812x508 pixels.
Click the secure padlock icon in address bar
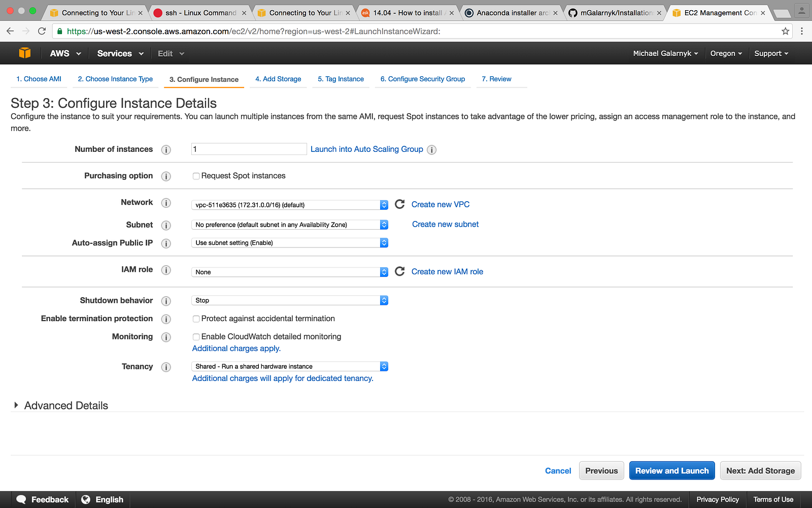tap(60, 31)
